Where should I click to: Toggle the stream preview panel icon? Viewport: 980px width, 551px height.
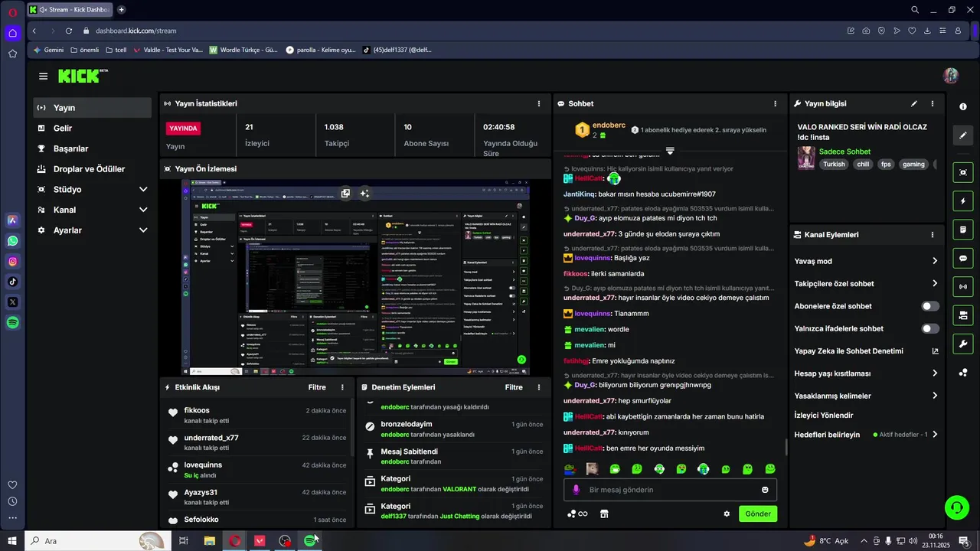[963, 172]
